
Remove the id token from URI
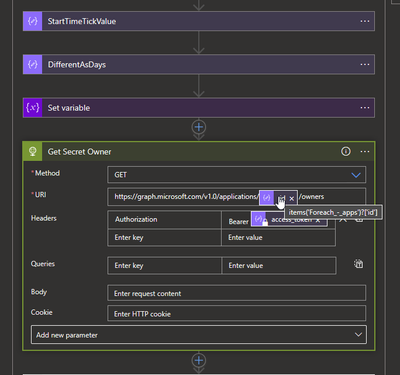pyautogui.click(x=292, y=198)
